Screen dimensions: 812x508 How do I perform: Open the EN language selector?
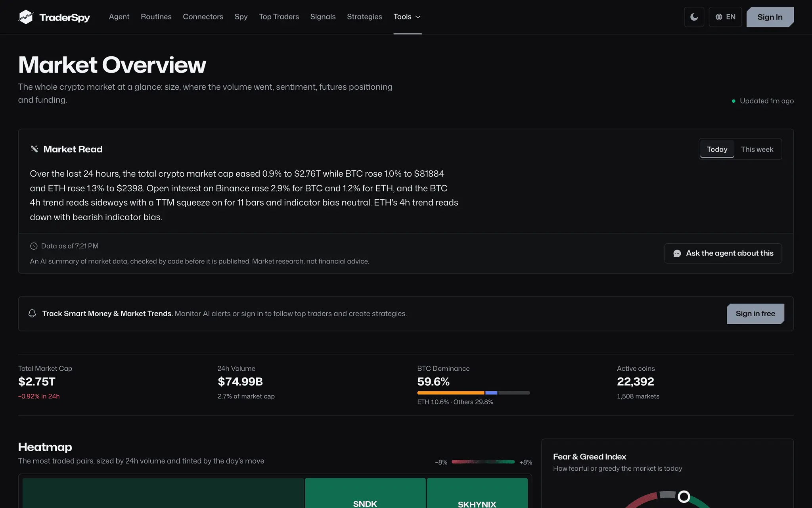point(725,17)
